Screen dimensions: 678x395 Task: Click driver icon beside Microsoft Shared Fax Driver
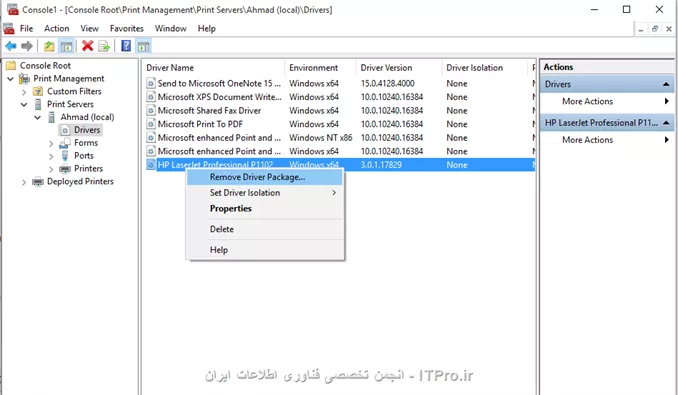151,111
